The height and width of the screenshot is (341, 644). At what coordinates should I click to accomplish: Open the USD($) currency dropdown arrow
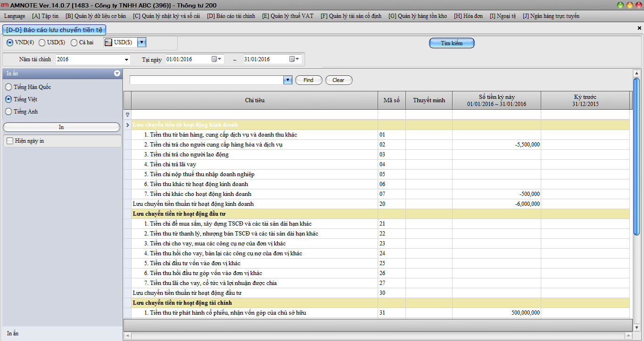pyautogui.click(x=141, y=42)
